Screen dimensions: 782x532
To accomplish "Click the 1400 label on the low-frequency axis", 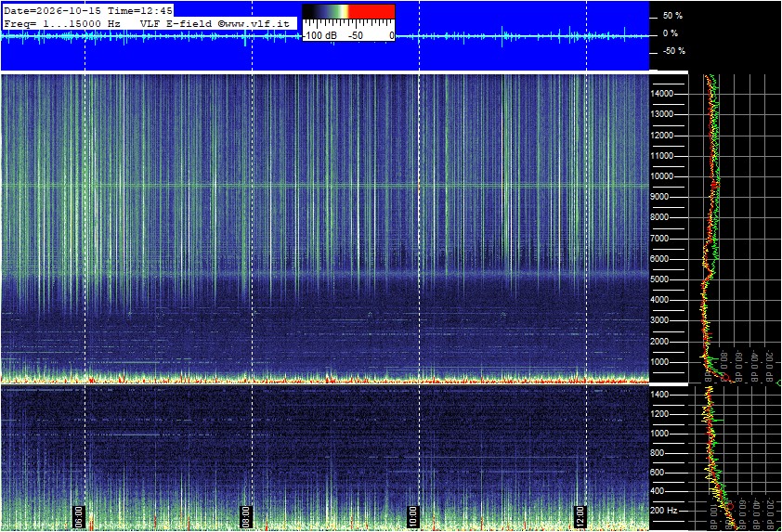I will [659, 395].
